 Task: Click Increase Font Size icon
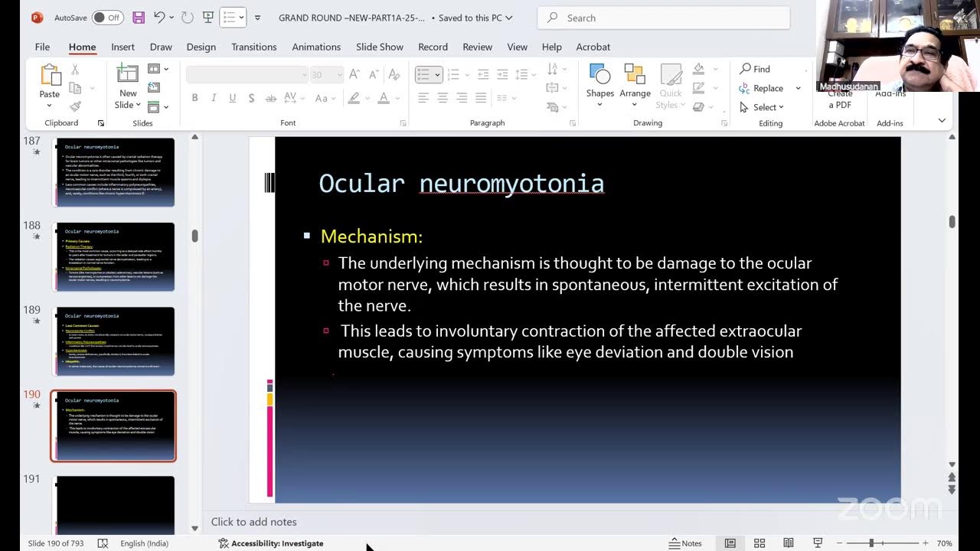coord(354,74)
